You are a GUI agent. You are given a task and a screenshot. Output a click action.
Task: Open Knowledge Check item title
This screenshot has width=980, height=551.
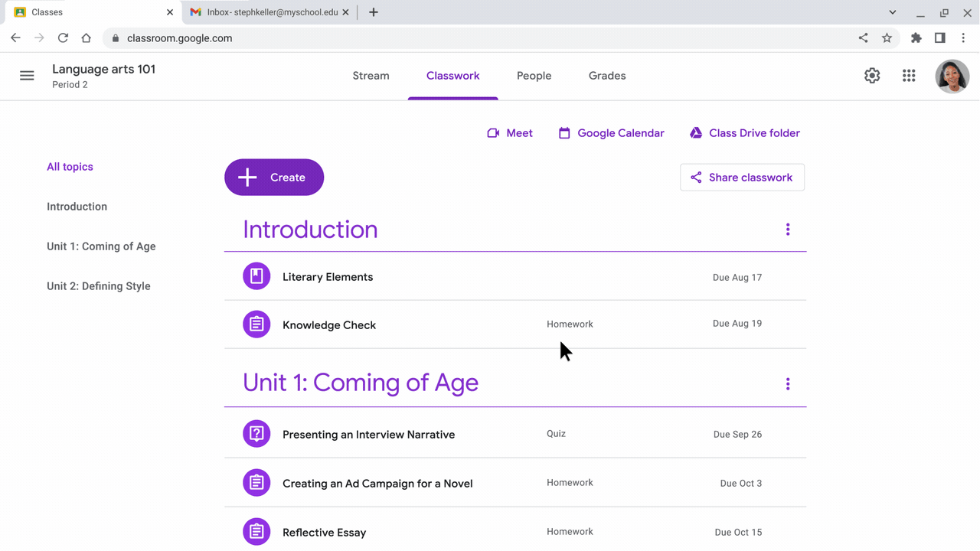click(329, 325)
